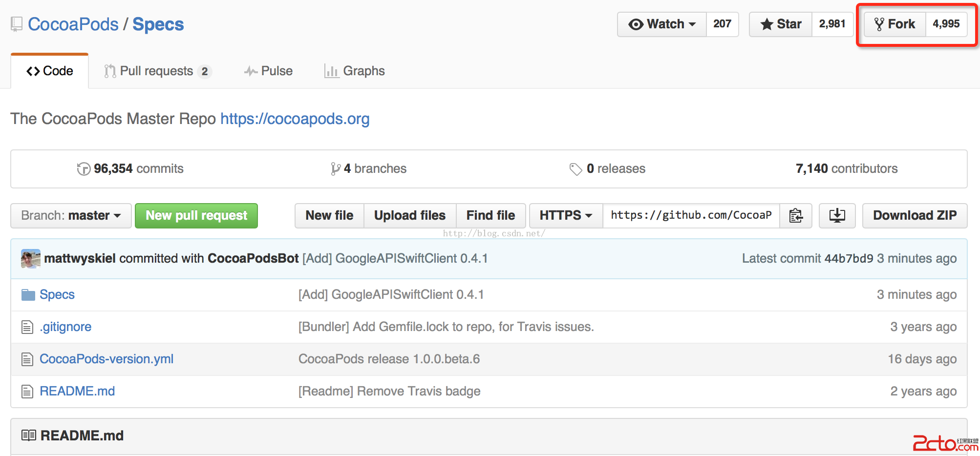Open the Watch dropdown

pos(662,24)
